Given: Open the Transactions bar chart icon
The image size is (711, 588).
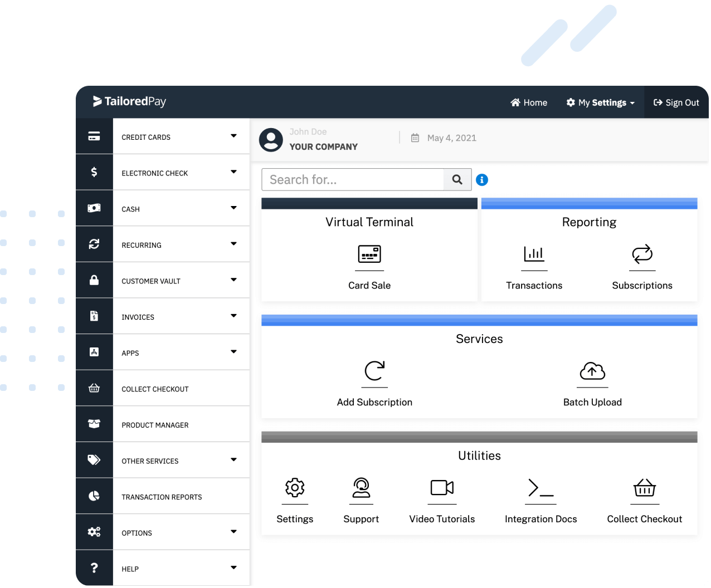Looking at the screenshot, I should (534, 254).
